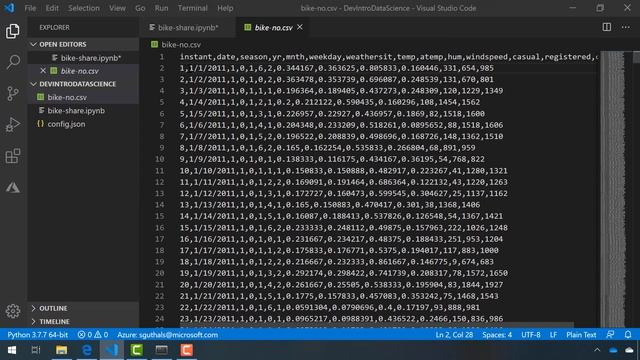This screenshot has height=360, width=640.
Task: Open the green C app on taskbar
Action: pyautogui.click(x=137, y=350)
